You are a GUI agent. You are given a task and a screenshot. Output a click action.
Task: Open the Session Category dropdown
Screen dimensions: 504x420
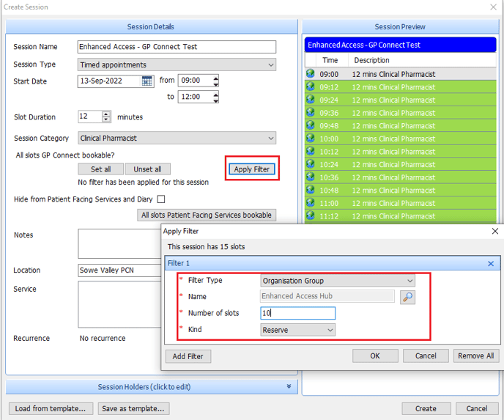tap(270, 138)
